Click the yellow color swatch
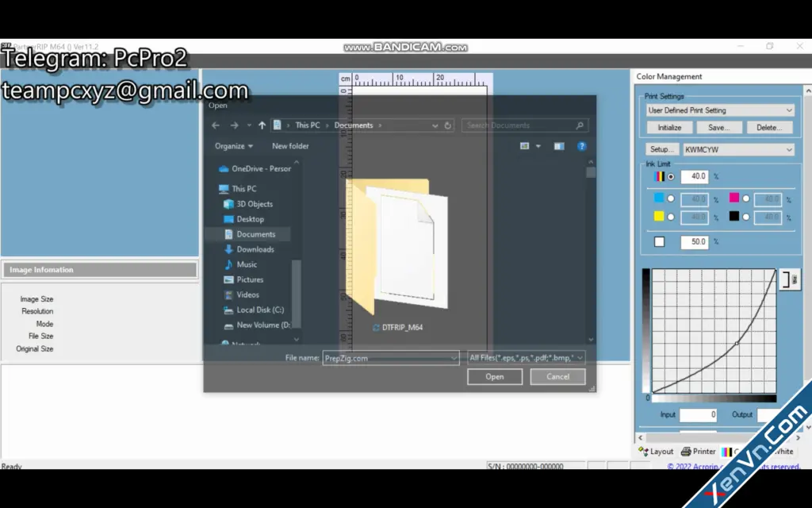The height and width of the screenshot is (508, 812). 659,216
